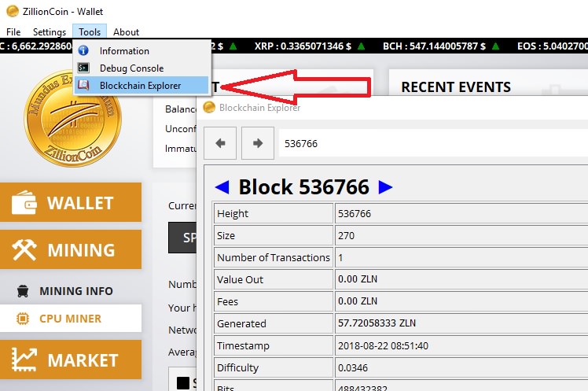This screenshot has height=391, width=588.
Task: Go to next block with blue right triangle
Action: tap(385, 187)
